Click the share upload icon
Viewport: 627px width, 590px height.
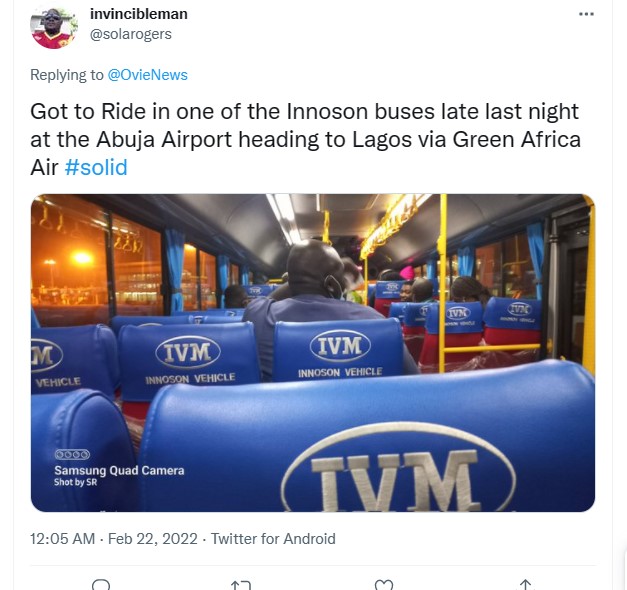tap(525, 585)
